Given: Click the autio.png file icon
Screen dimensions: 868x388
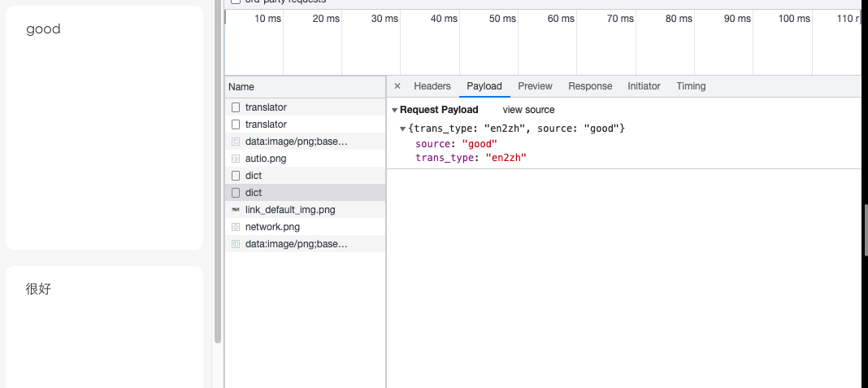Looking at the screenshot, I should tap(236, 159).
